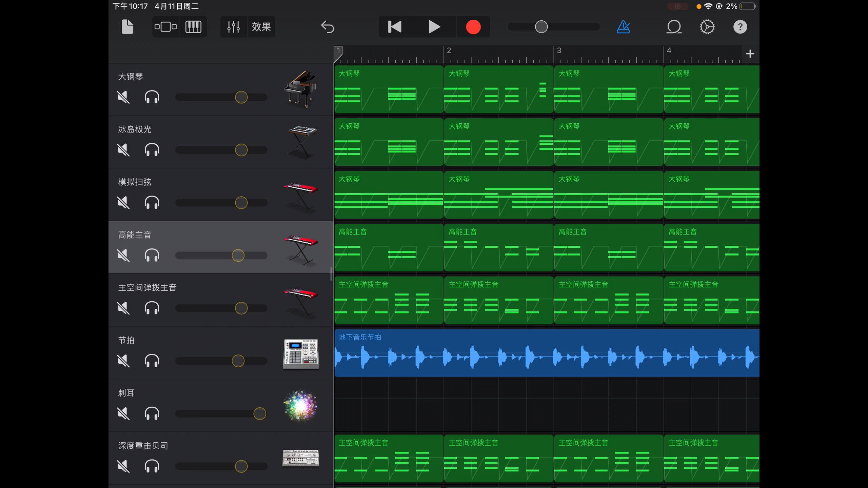Solo the 冰岛极光 track with headphones
The image size is (868, 488).
coord(152,150)
